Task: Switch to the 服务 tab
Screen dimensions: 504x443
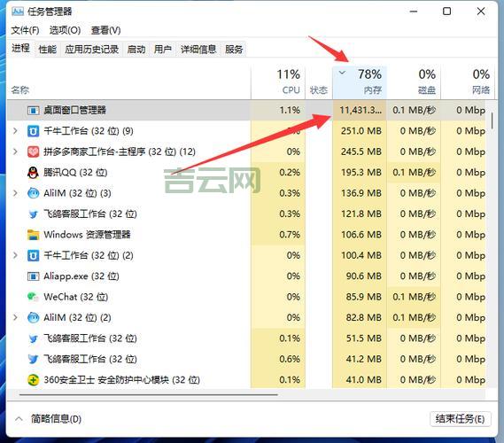Action: (x=234, y=50)
